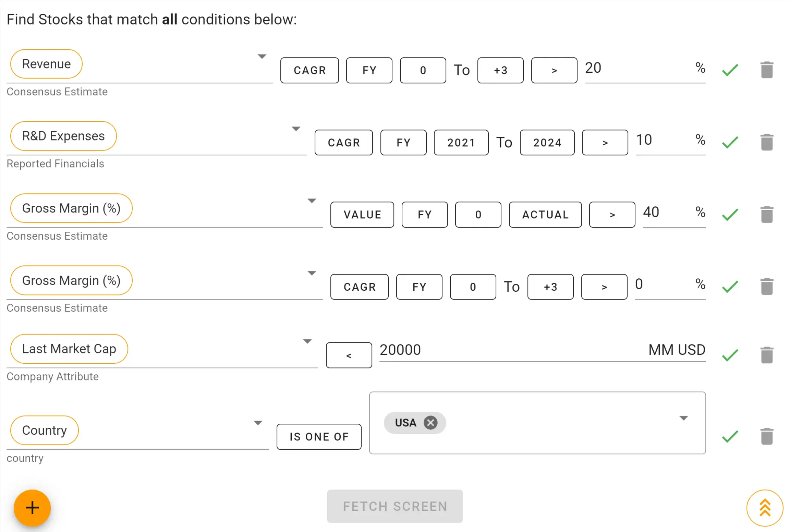790x532 pixels.
Task: Remove USA chip with its X icon
Action: pos(430,423)
